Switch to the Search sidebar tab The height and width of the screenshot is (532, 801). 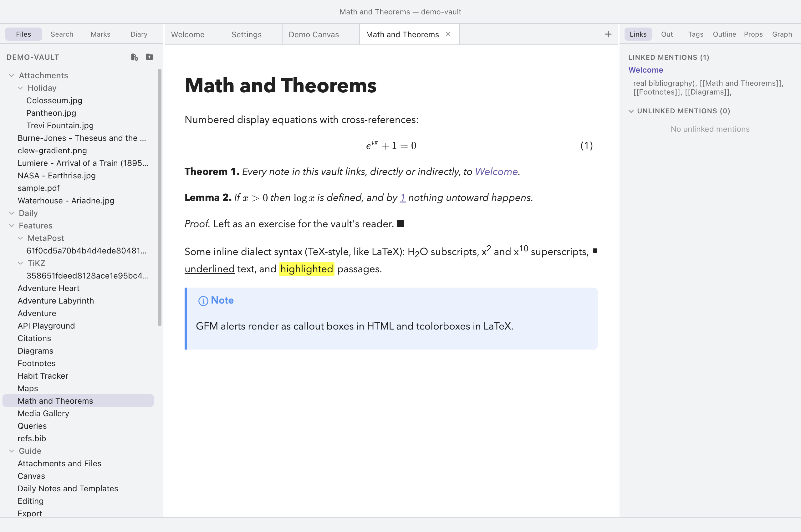coord(62,34)
